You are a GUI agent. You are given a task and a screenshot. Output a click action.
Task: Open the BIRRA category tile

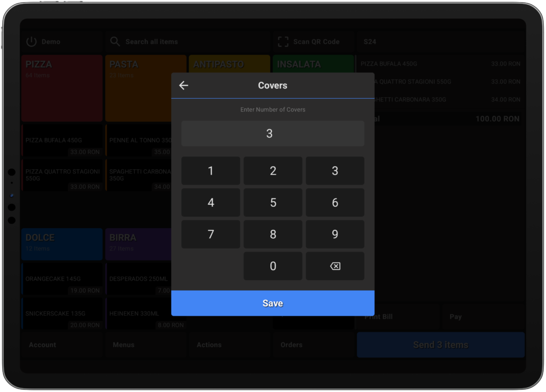[x=139, y=244]
